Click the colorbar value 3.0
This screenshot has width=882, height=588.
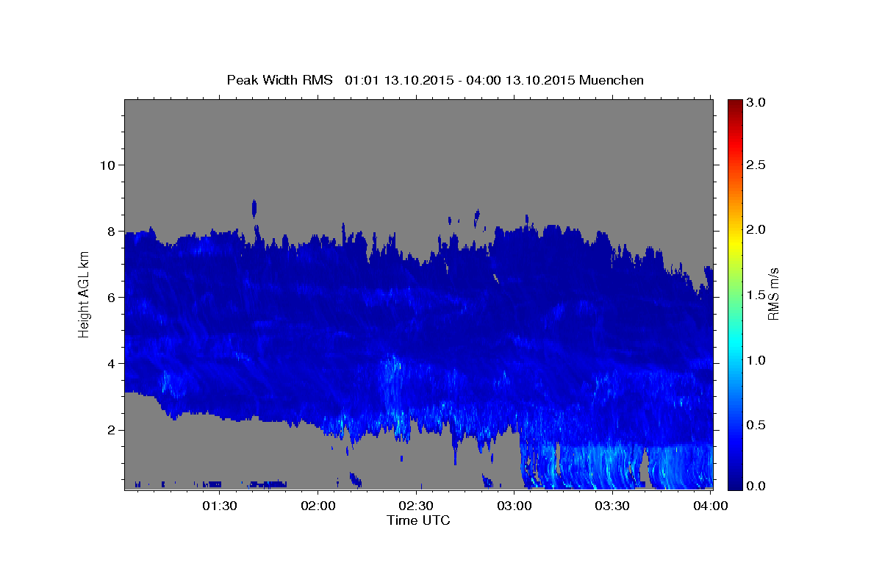point(756,102)
